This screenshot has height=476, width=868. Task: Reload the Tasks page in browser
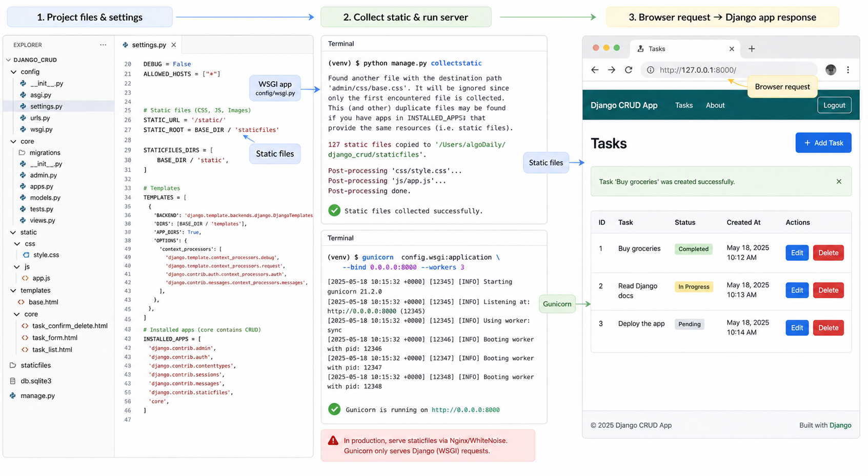tap(629, 70)
